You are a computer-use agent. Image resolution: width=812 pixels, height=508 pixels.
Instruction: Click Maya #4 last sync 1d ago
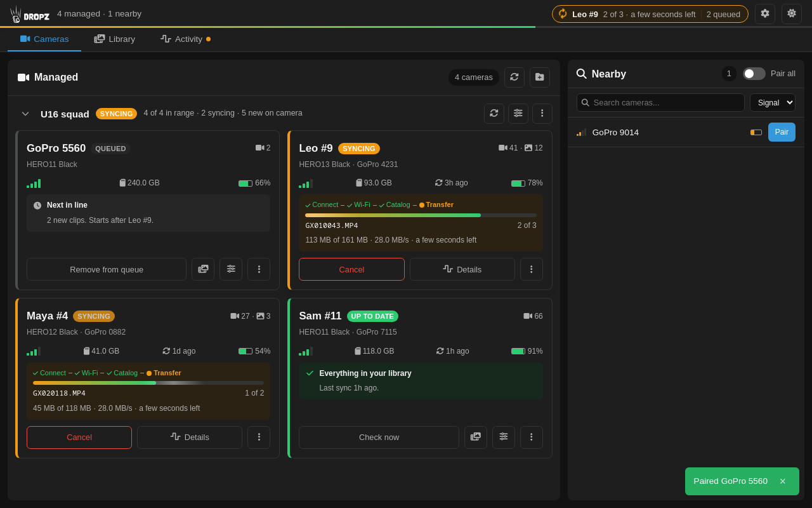click(x=179, y=351)
